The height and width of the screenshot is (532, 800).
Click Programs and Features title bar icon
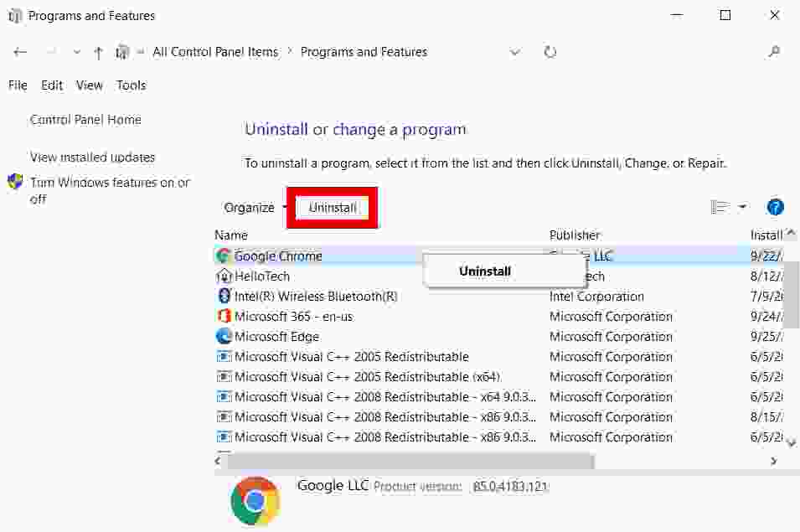coord(15,16)
